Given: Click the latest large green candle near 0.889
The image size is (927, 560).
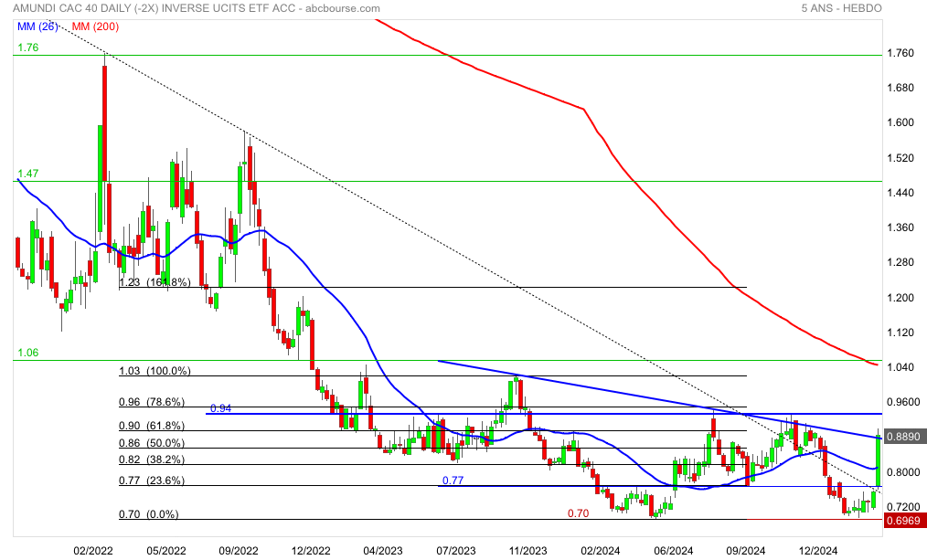Looking at the screenshot, I should (x=879, y=460).
